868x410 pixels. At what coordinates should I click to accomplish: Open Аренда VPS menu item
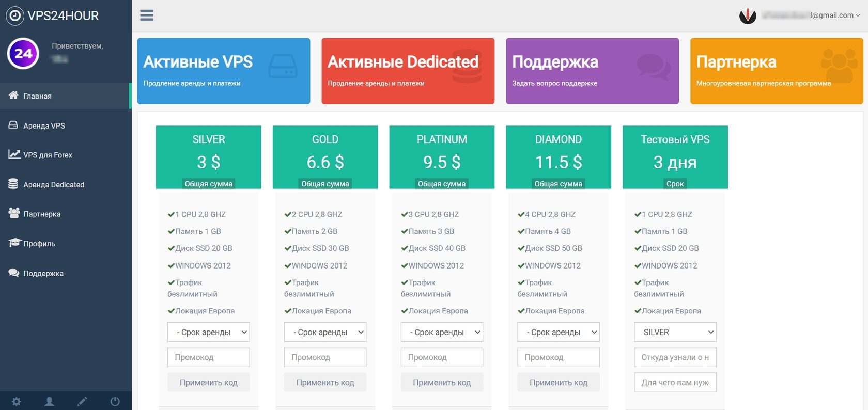tap(66, 125)
